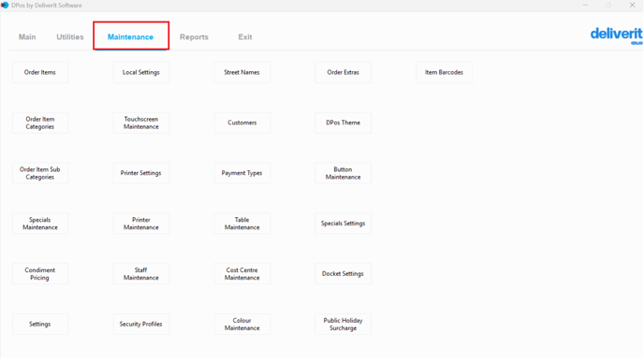The width and height of the screenshot is (644, 362).
Task: Switch to the Main tab
Action: 27,36
